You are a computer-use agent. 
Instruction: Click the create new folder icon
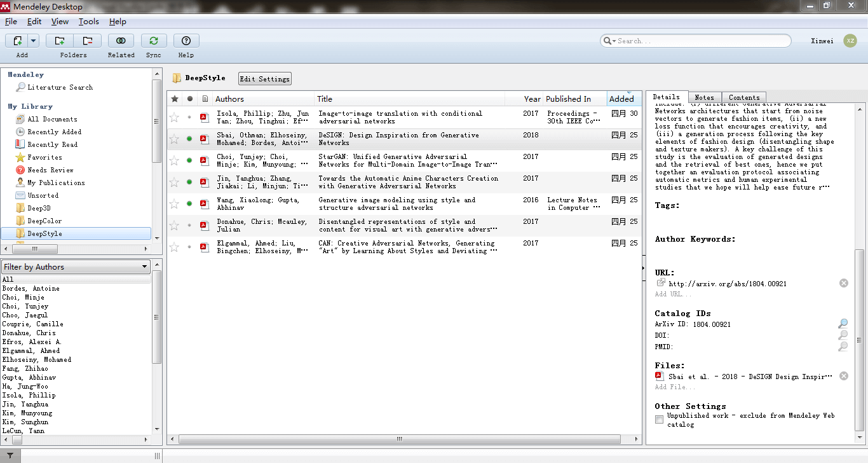(x=59, y=41)
